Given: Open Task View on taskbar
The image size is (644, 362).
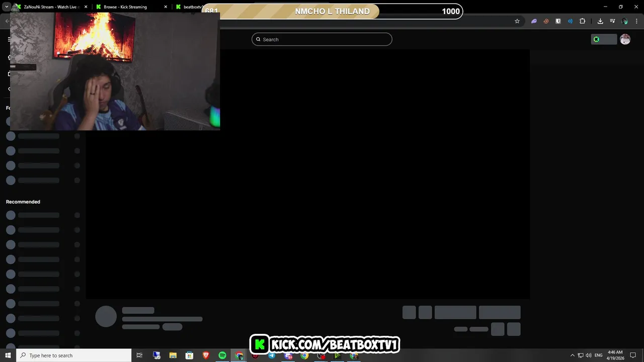Looking at the screenshot, I should [140, 355].
